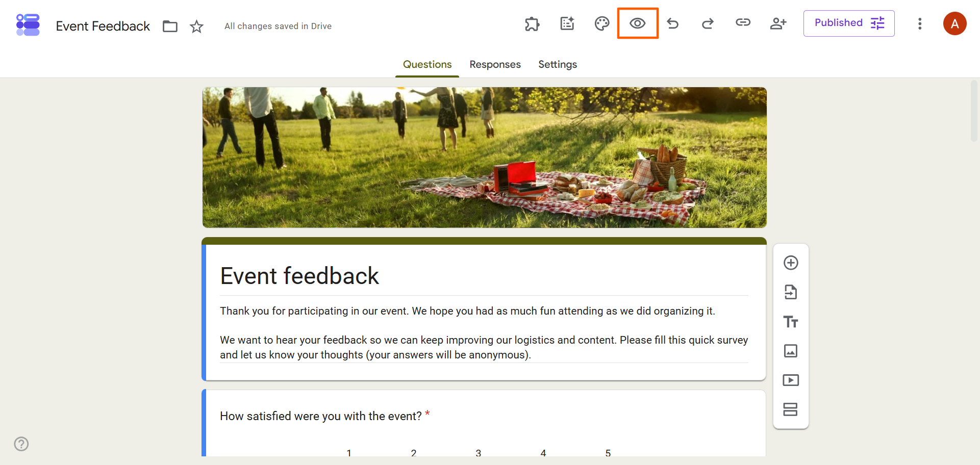Click the page vertical scrollbar
The height and width of the screenshot is (465, 980).
(x=974, y=111)
